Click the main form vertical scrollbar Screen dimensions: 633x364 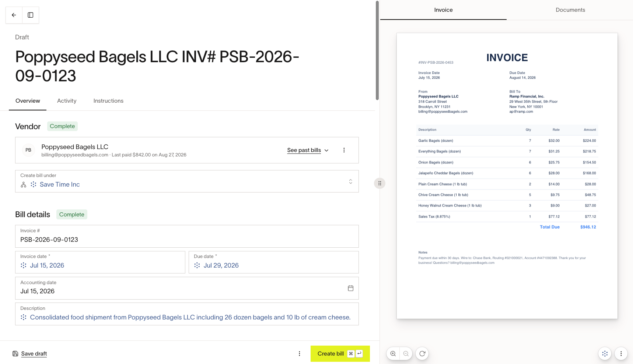[x=377, y=50]
